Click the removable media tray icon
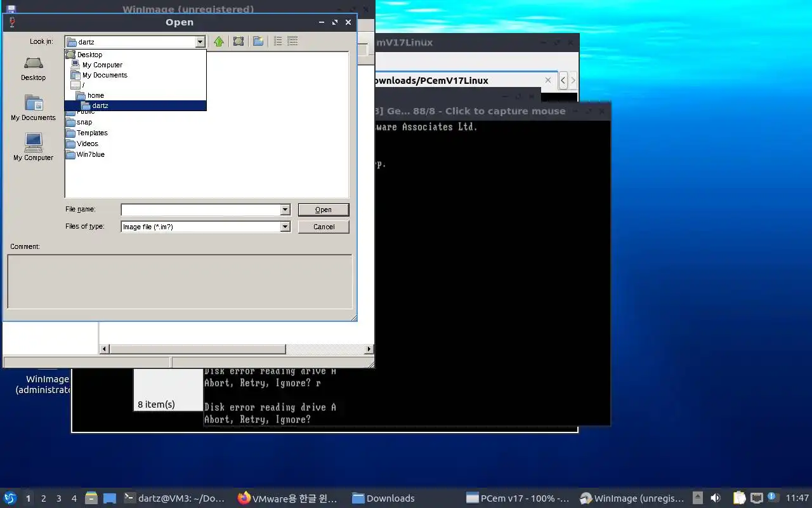812x508 pixels. click(698, 498)
